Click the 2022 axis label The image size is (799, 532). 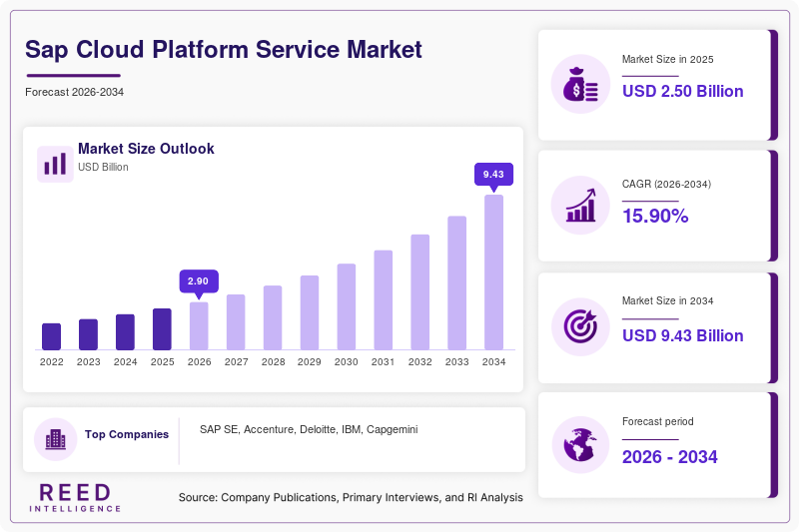point(52,362)
